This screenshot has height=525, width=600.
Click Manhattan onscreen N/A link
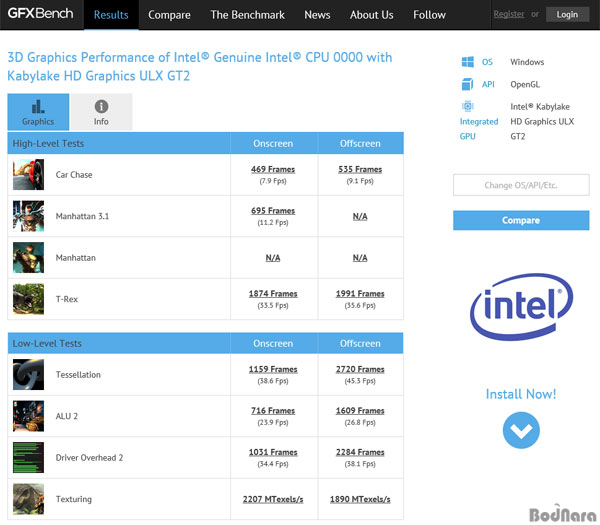(x=273, y=258)
